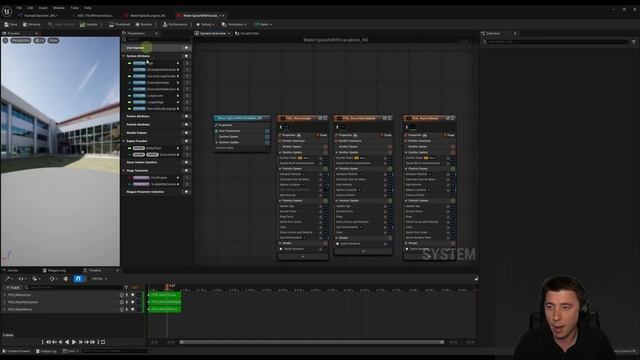Collapse first emitter Particle Update section
The image size is (640, 360).
[280, 201]
